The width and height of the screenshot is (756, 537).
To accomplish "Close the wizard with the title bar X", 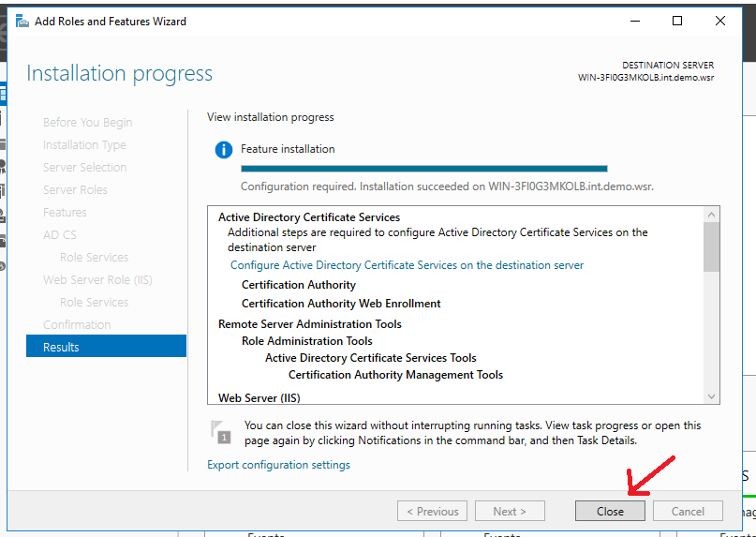I will pos(719,21).
